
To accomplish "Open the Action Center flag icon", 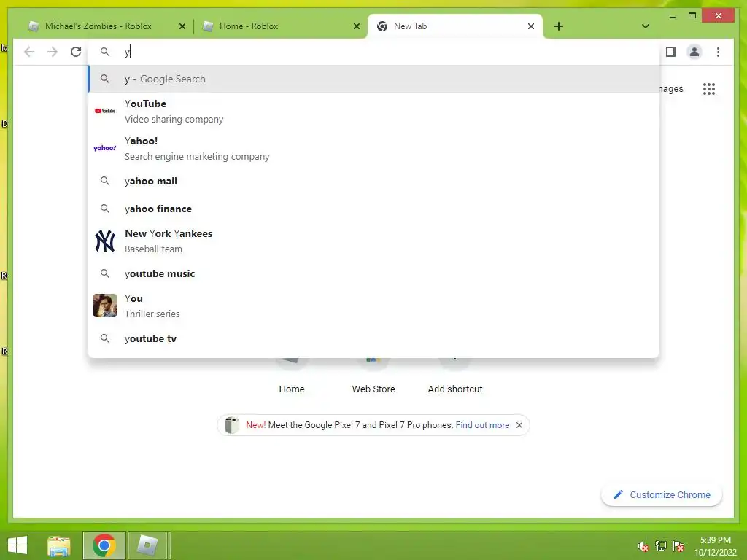I will pos(678,546).
